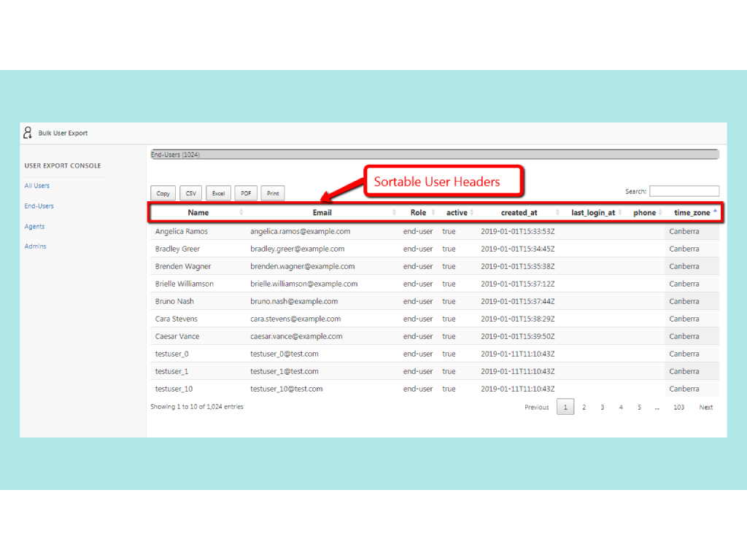Go to the Next page of results
The height and width of the screenshot is (560, 747).
pyautogui.click(x=705, y=408)
